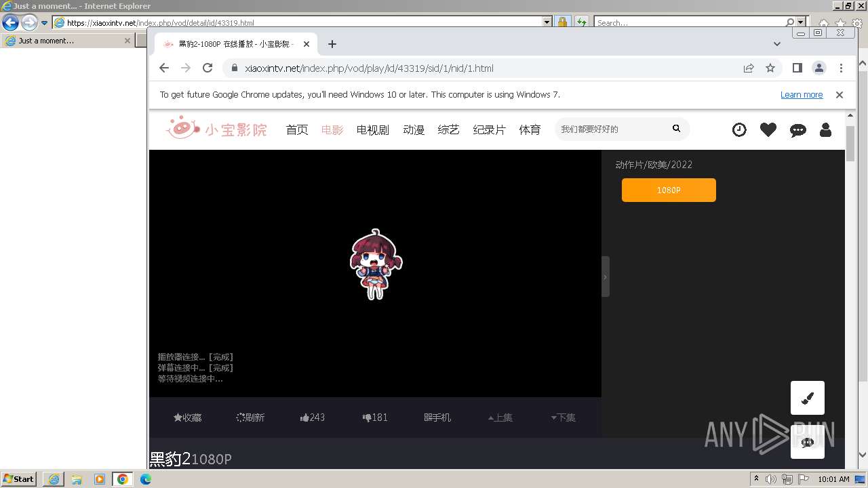This screenshot has width=868, height=488.
Task: Click Chrome page vertical scrollbar thumb
Action: pos(850,142)
